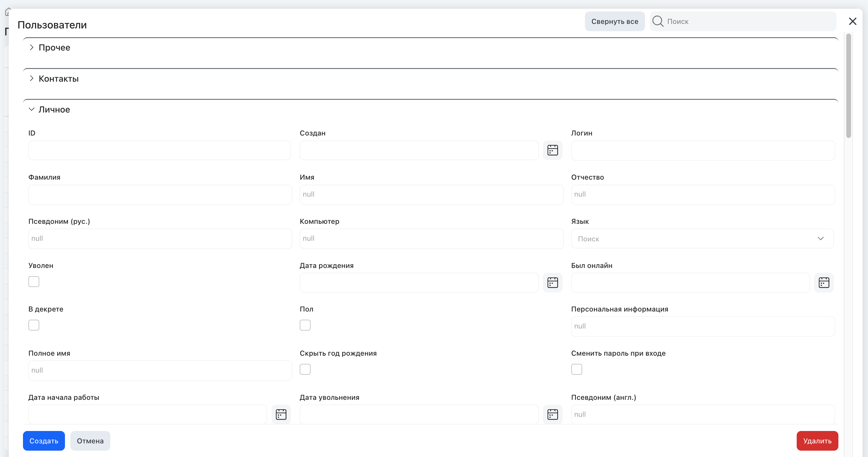This screenshot has width=868, height=457.
Task: Enable Скрыть год рождения checkbox
Action: point(305,369)
